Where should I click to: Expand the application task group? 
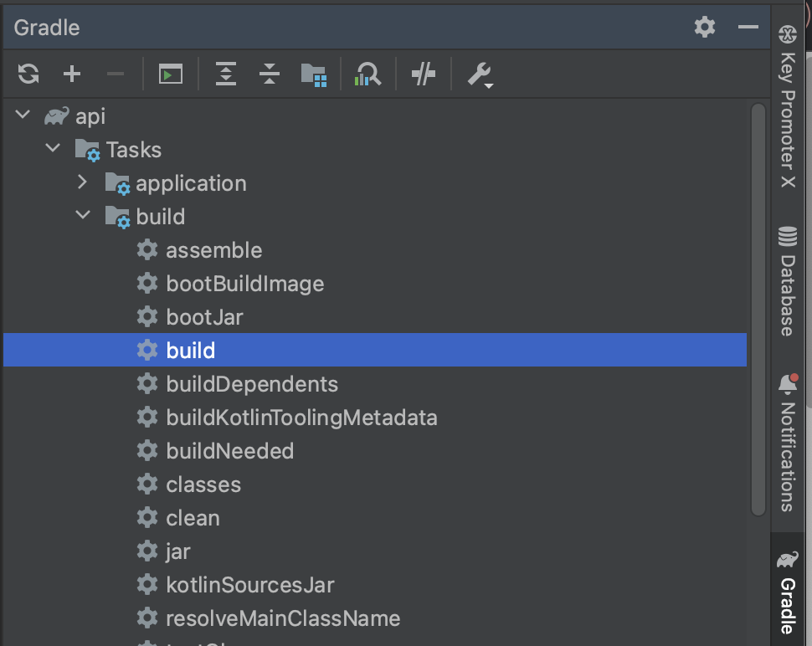pyautogui.click(x=82, y=182)
